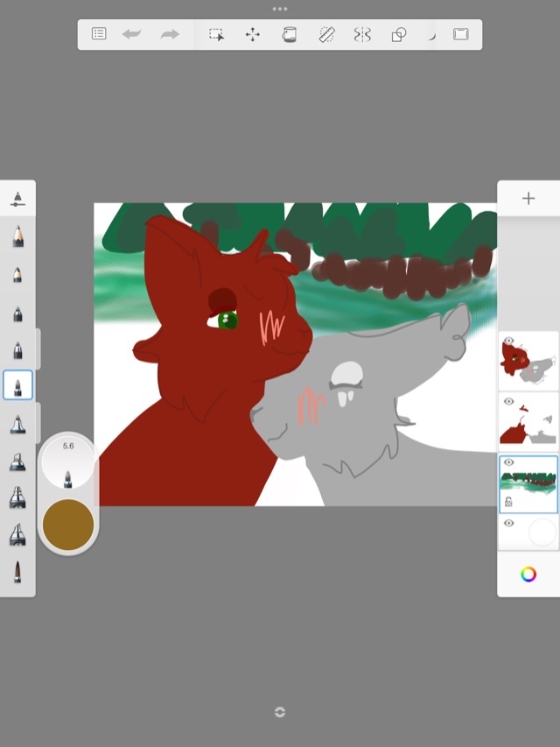Open the brush library at top of palette
The height and width of the screenshot is (747, 560).
[x=17, y=200]
